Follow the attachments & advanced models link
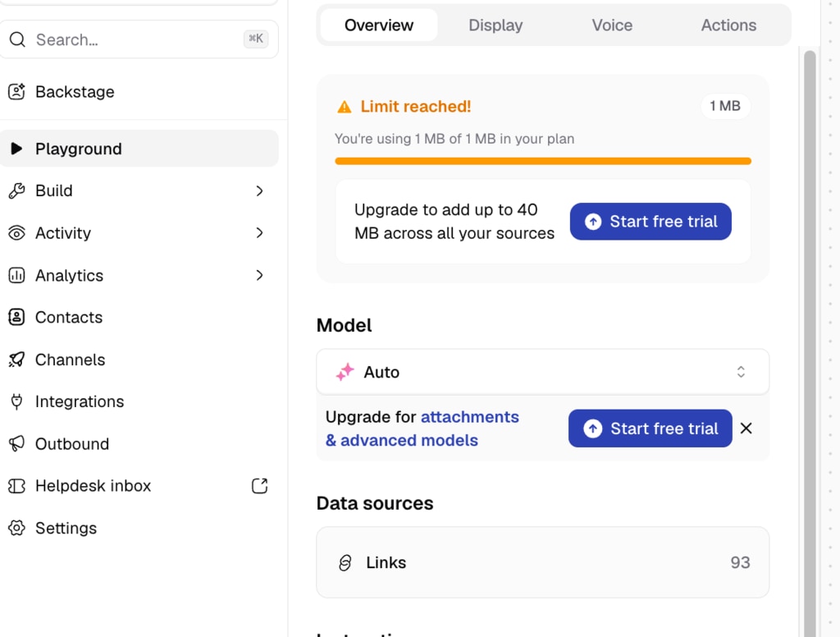This screenshot has height=637, width=840. (422, 428)
